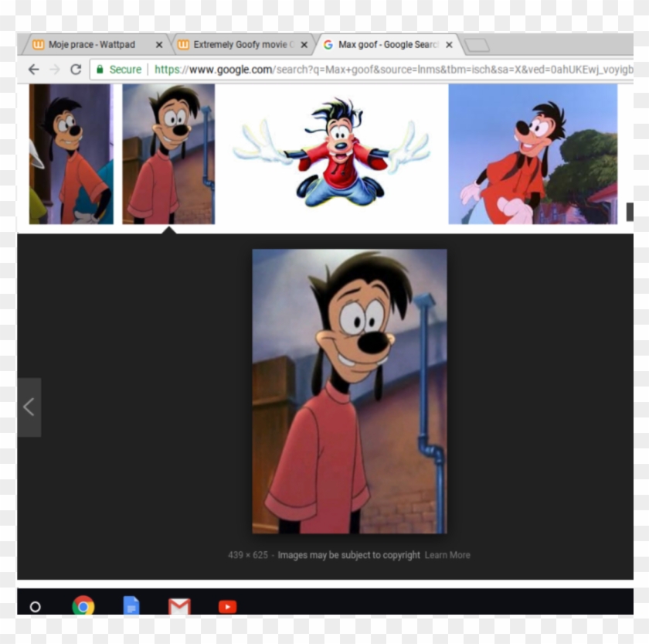649x644 pixels.
Task: Open the launcher circle on the shelf
Action: click(x=36, y=607)
